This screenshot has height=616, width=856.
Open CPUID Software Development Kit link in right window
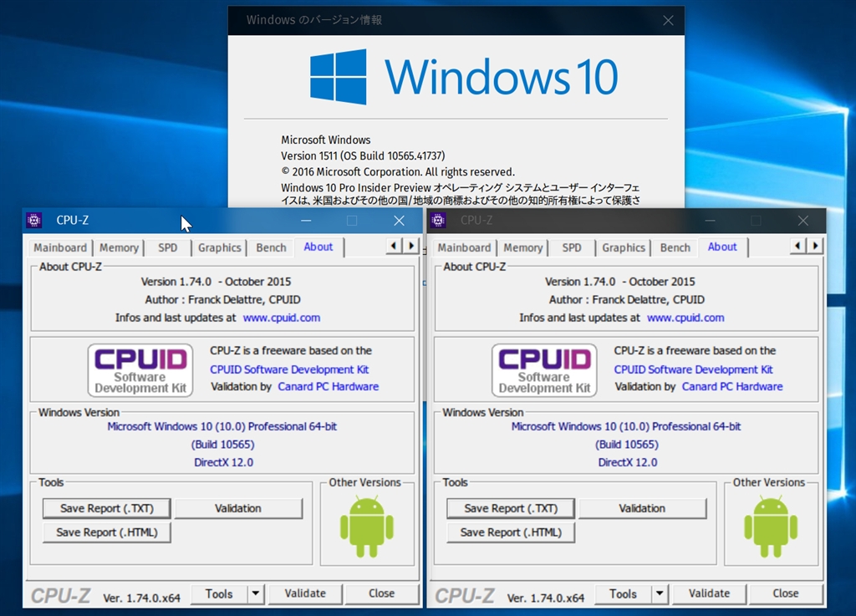693,369
